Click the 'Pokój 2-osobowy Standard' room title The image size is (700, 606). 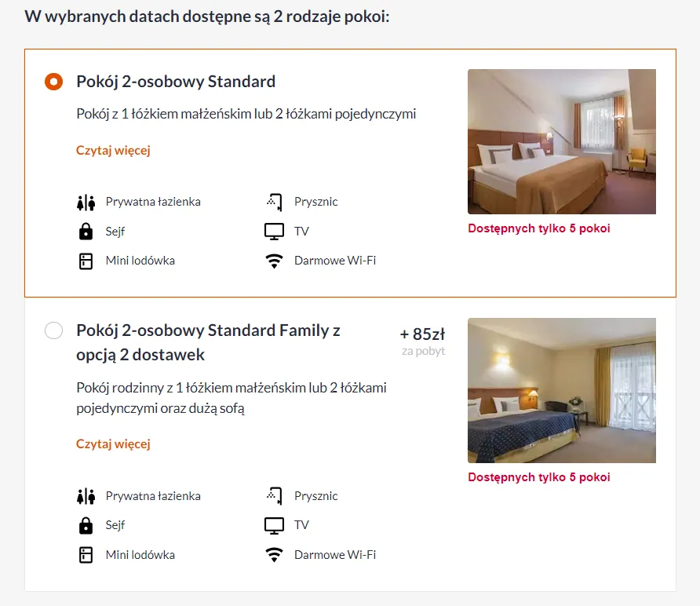click(x=176, y=82)
